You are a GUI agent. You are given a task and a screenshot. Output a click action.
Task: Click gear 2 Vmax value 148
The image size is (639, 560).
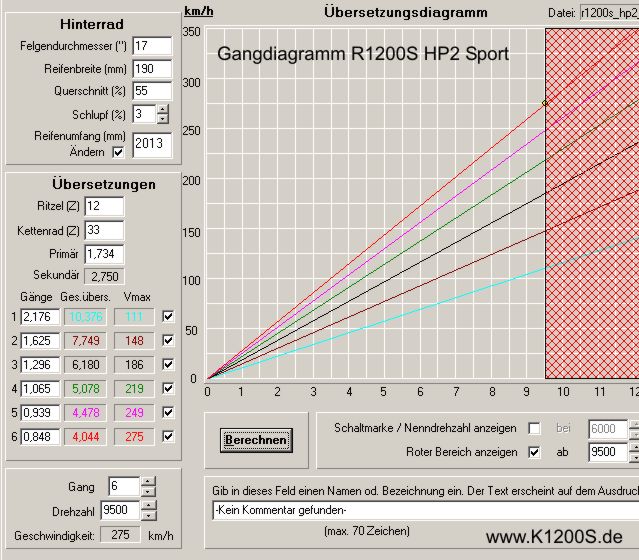pyautogui.click(x=134, y=341)
